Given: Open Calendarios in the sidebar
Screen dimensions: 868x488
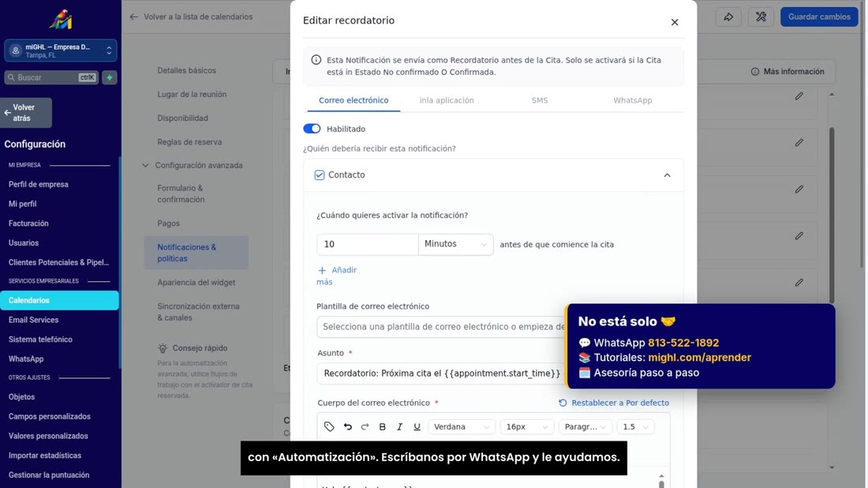Looking at the screenshot, I should point(59,300).
